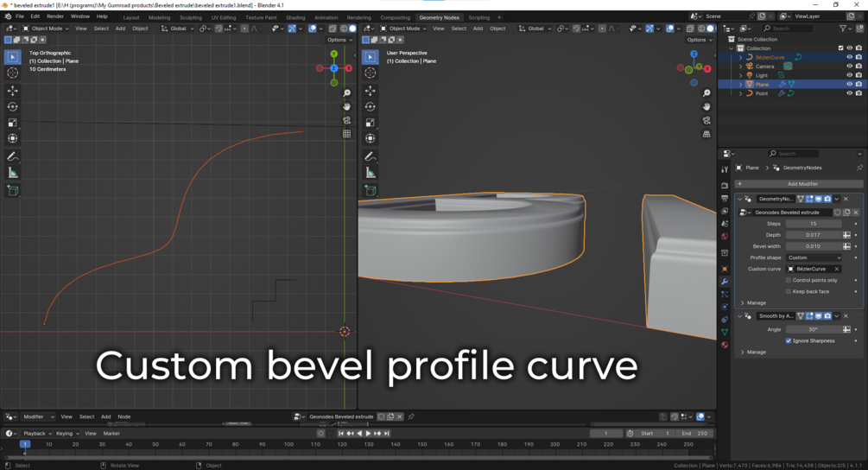Enable Keep back face checkbox

[789, 292]
